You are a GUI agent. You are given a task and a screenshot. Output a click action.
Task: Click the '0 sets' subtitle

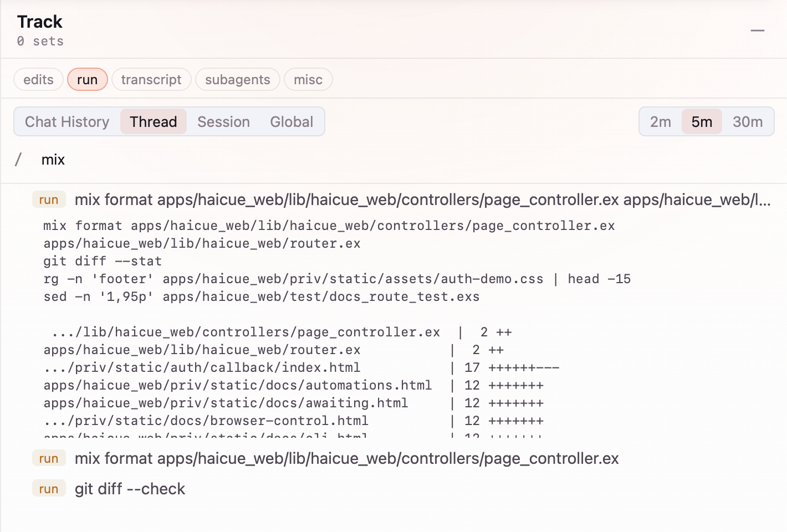point(40,42)
